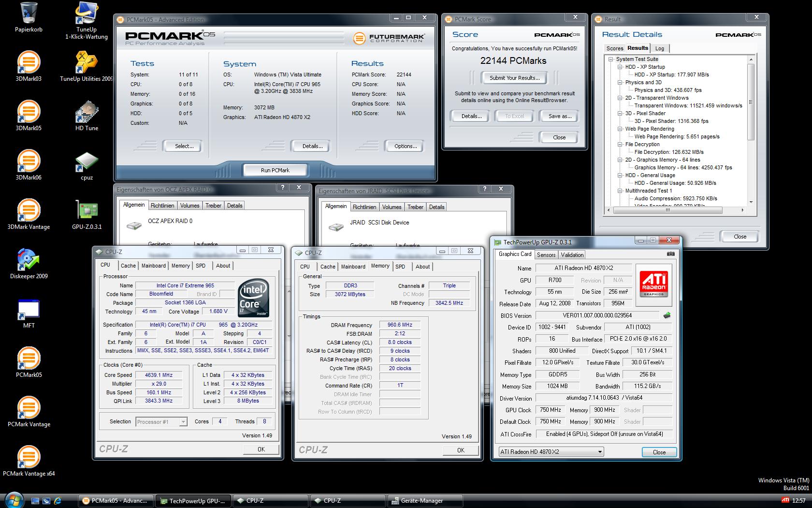Launch the 3DMark06 desktop shortcut

pyautogui.click(x=29, y=165)
